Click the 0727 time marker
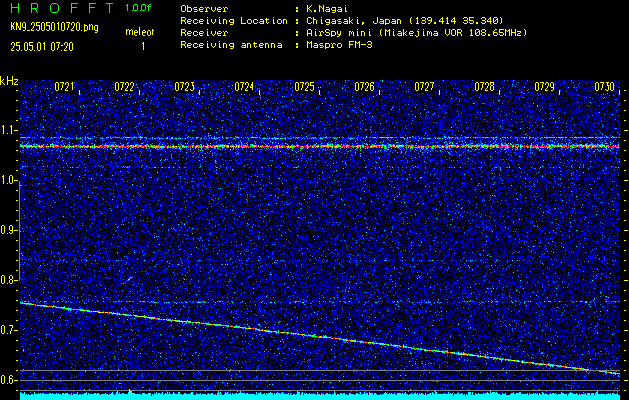The image size is (629, 400). (424, 87)
